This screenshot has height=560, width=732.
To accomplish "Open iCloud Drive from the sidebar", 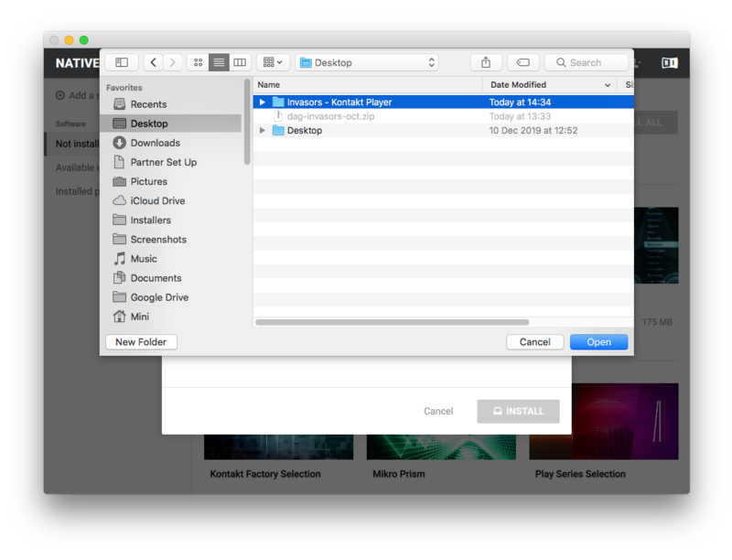I will (x=156, y=200).
